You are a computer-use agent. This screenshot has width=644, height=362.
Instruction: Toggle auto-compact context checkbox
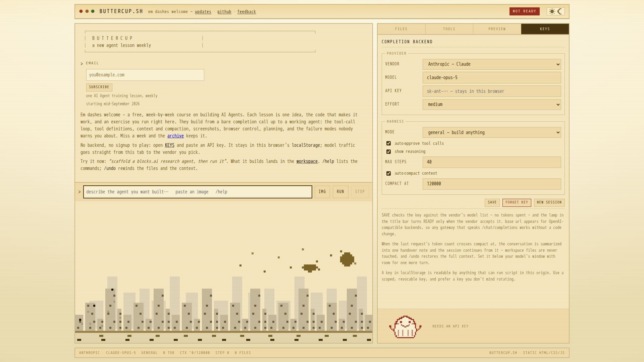click(x=388, y=174)
